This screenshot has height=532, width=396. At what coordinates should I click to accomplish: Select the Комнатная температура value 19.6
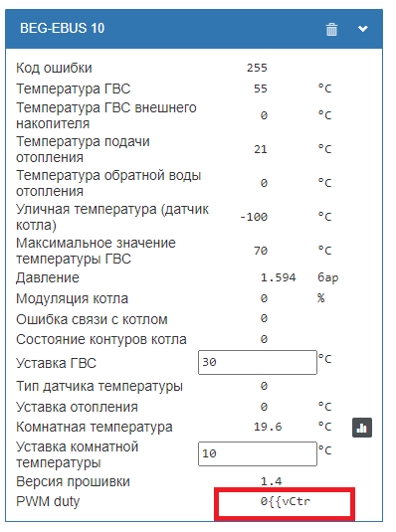pos(268,427)
